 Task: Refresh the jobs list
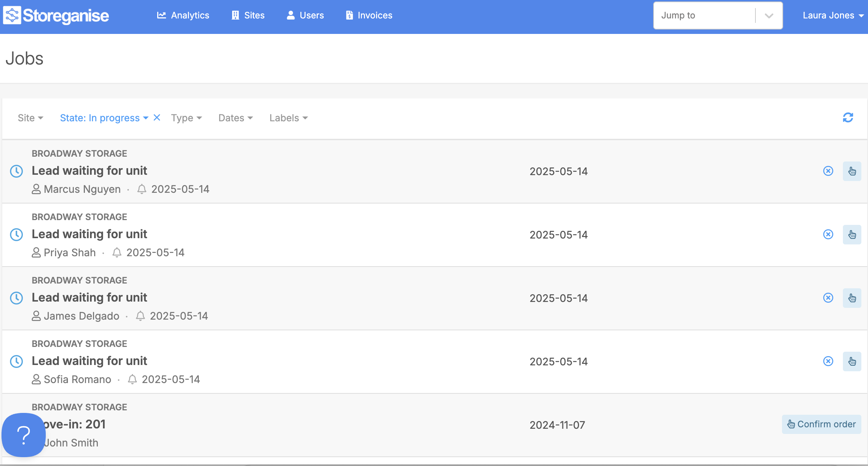pos(848,118)
